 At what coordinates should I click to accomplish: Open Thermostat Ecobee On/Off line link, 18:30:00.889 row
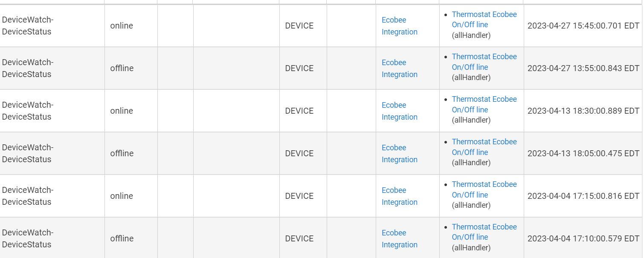[x=484, y=104]
